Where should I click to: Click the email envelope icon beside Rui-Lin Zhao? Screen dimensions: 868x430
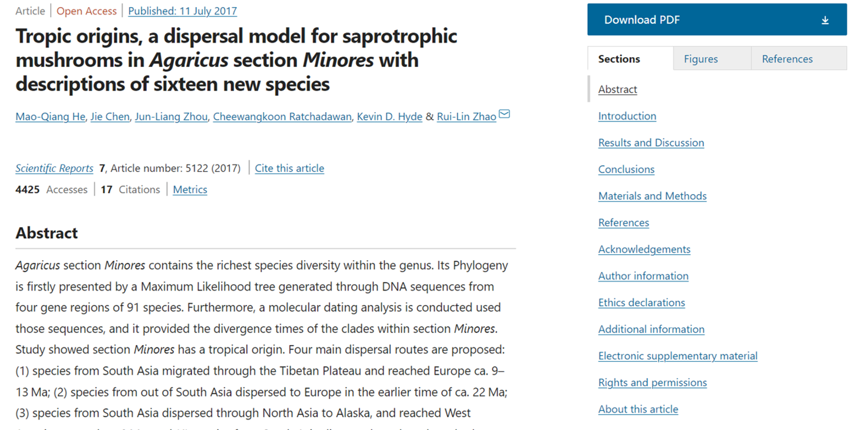504,114
